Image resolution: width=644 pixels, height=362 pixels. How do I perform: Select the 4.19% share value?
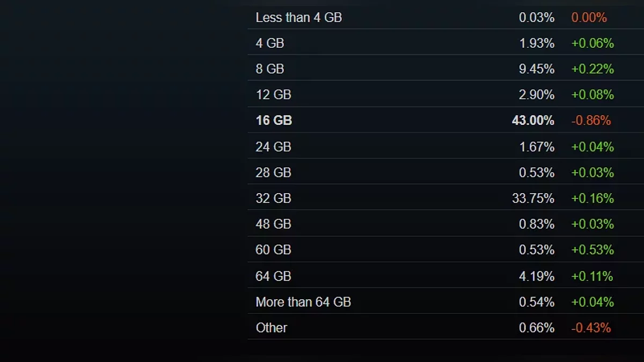[537, 276]
